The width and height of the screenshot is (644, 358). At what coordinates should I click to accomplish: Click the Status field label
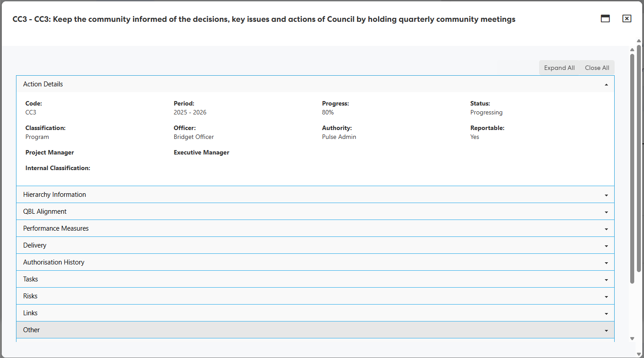pos(480,103)
